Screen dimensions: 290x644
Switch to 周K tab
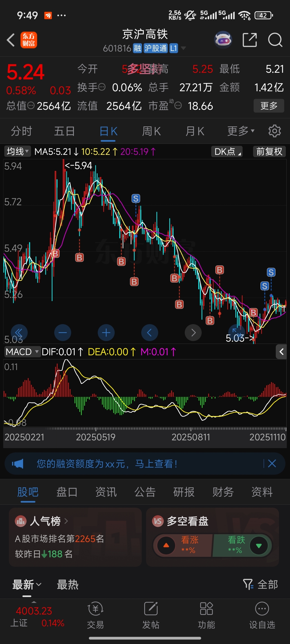151,131
